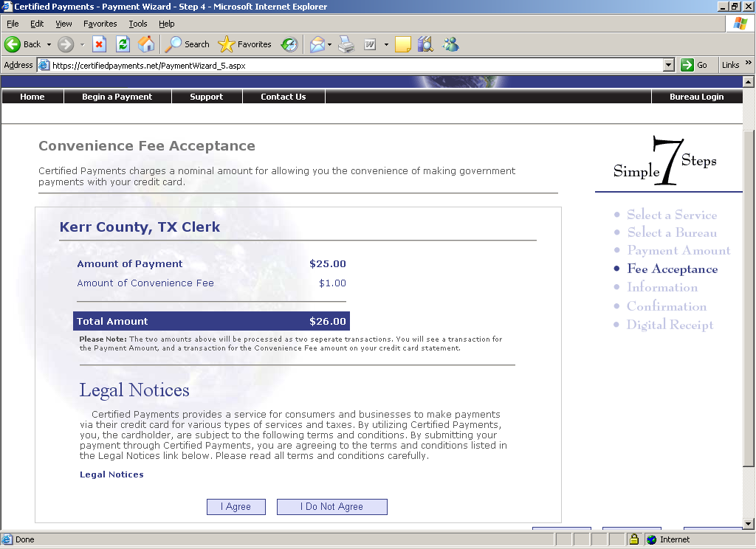Click the I Do Not Agree button
The image size is (756, 549).
(x=331, y=507)
